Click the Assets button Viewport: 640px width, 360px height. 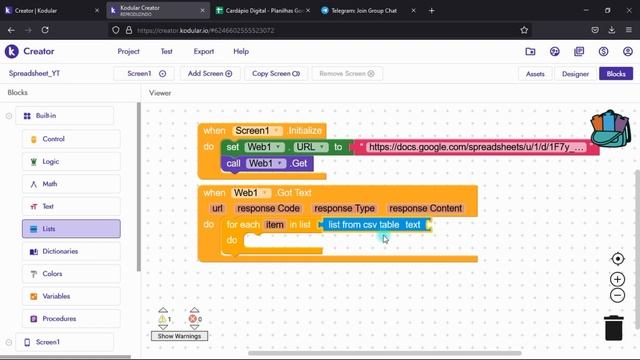click(535, 74)
